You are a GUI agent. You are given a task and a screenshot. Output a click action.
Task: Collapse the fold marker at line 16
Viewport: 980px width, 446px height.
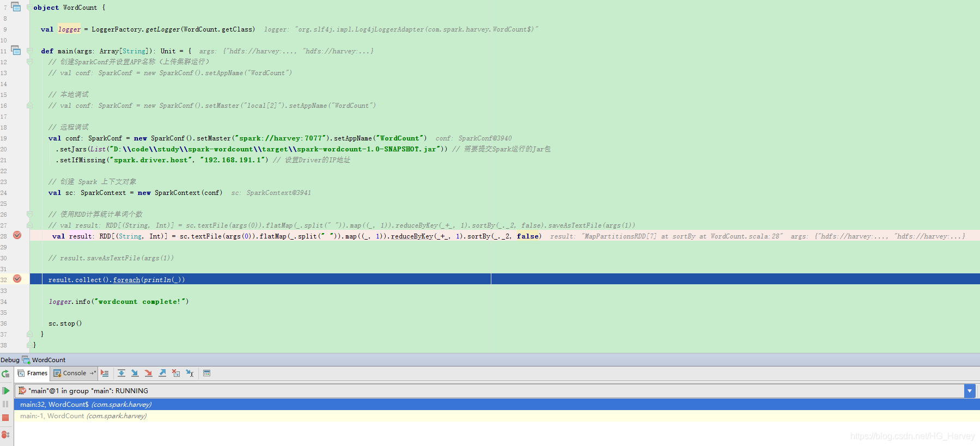click(x=29, y=106)
